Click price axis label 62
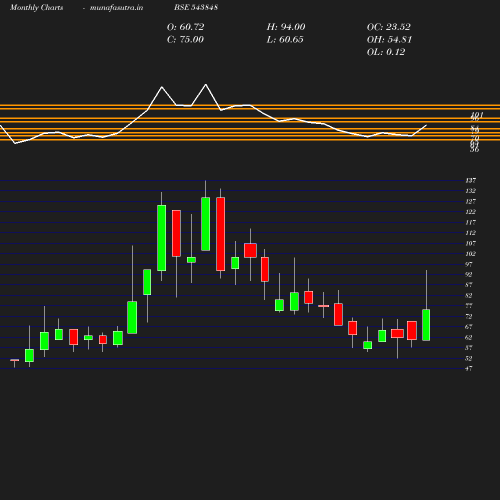The width and height of the screenshot is (500, 500). 469,337
